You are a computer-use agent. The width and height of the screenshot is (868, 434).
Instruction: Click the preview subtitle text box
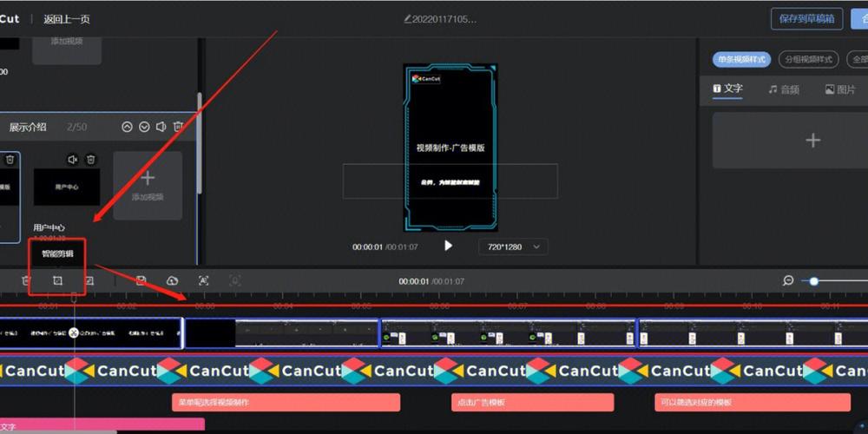[x=450, y=181]
